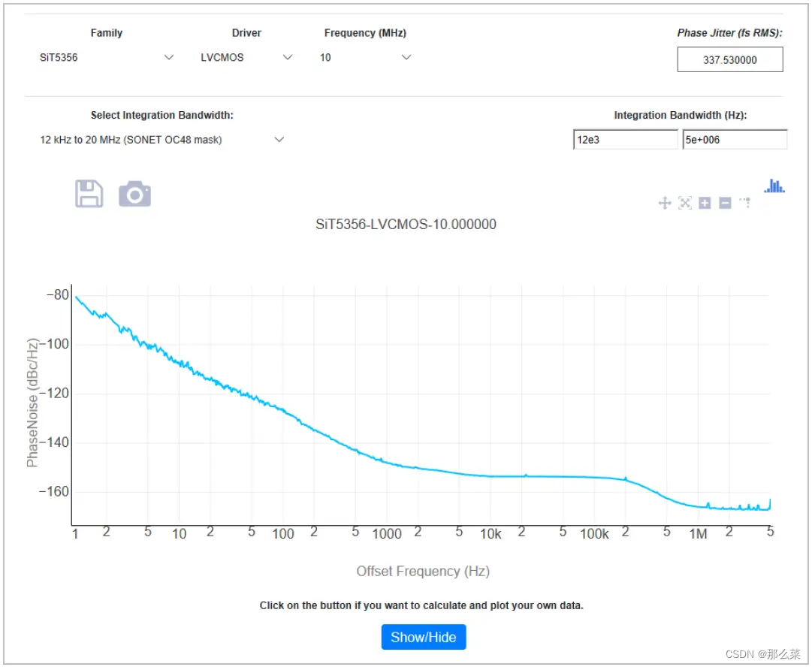Expand the Select Integration Bandwidth dropdown

point(162,140)
